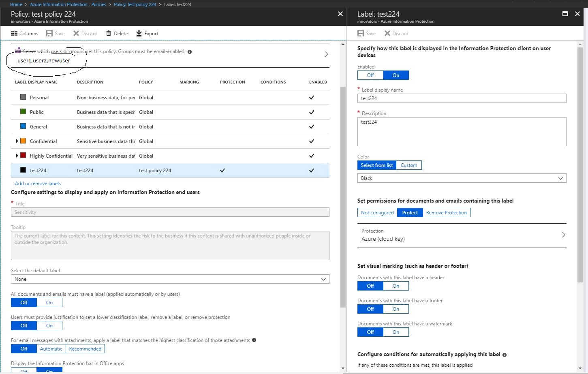Expand the Highly Confidential label row
The width and height of the screenshot is (588, 374).
click(x=17, y=156)
